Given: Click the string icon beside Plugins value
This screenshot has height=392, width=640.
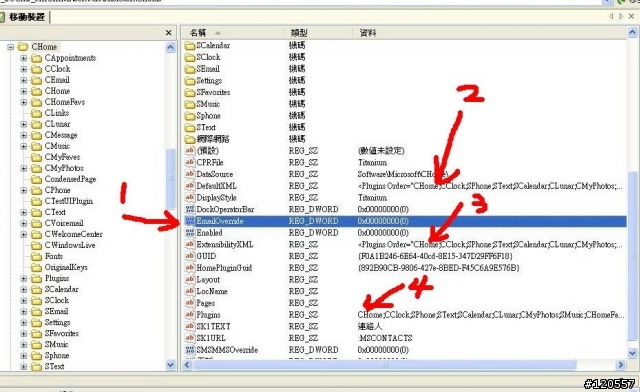Looking at the screenshot, I should tap(190, 315).
